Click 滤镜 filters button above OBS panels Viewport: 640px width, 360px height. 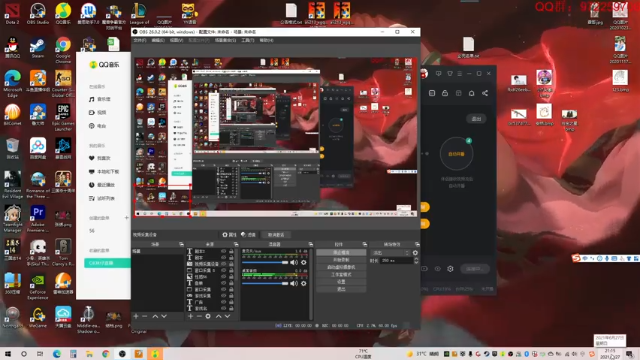(x=248, y=235)
